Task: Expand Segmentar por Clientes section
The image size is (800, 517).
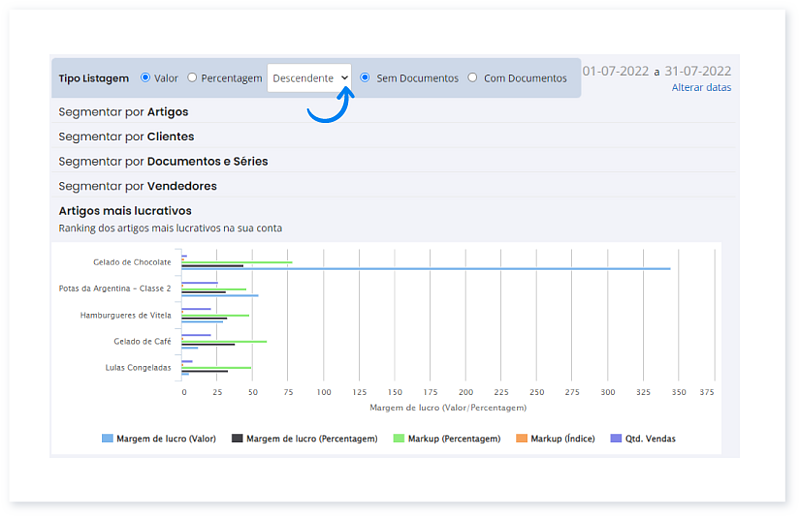Action: 126,136
